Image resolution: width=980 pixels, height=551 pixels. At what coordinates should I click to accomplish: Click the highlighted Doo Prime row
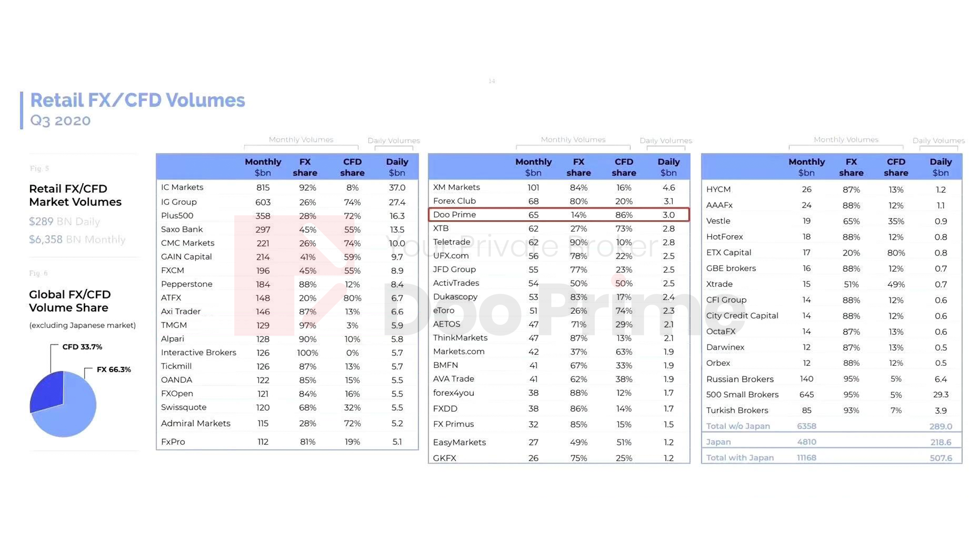(x=559, y=215)
